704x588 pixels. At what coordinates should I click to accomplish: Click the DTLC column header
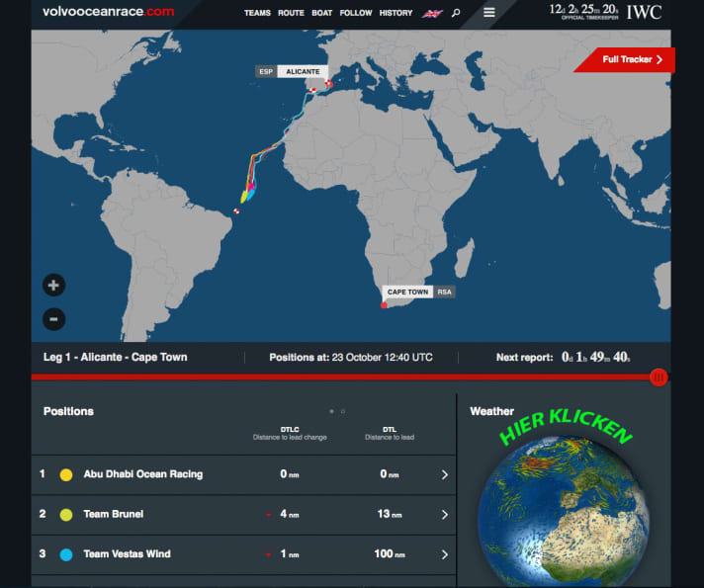coord(290,433)
